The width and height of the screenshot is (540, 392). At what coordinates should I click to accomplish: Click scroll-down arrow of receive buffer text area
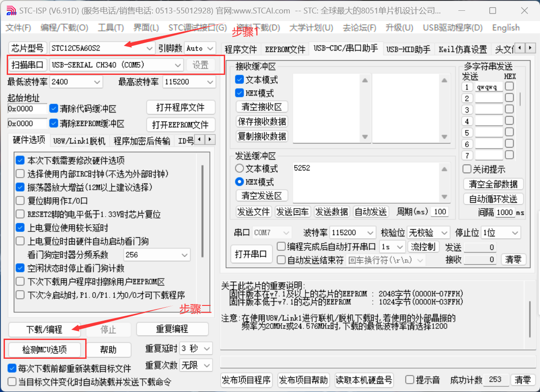(365, 137)
